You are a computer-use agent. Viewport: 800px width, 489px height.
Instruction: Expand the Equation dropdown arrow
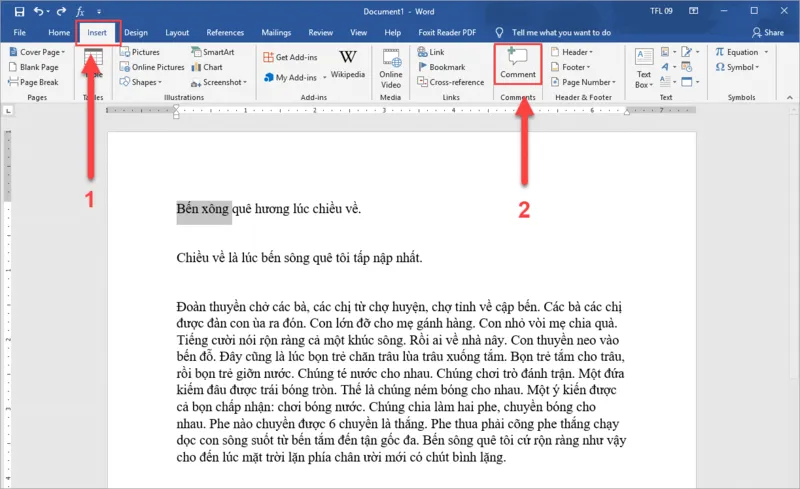point(766,52)
